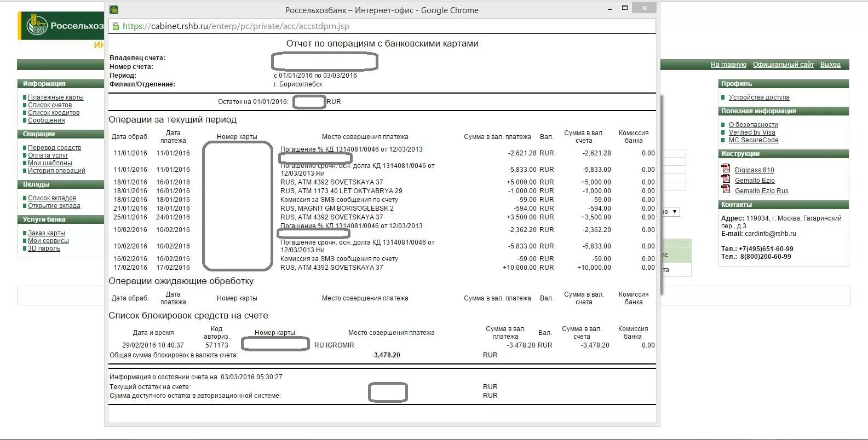This screenshot has width=868, height=440.
Task: Click the Gemalto Ezio text link
Action: click(x=755, y=181)
